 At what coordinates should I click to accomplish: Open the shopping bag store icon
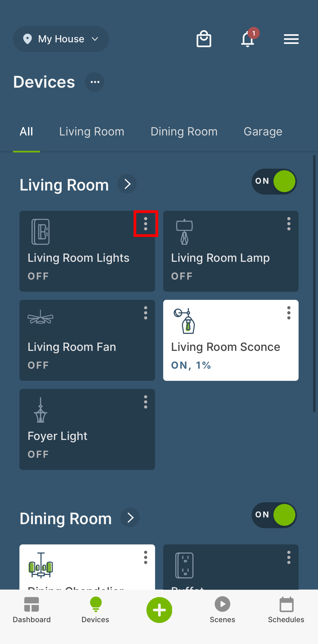pyautogui.click(x=204, y=39)
